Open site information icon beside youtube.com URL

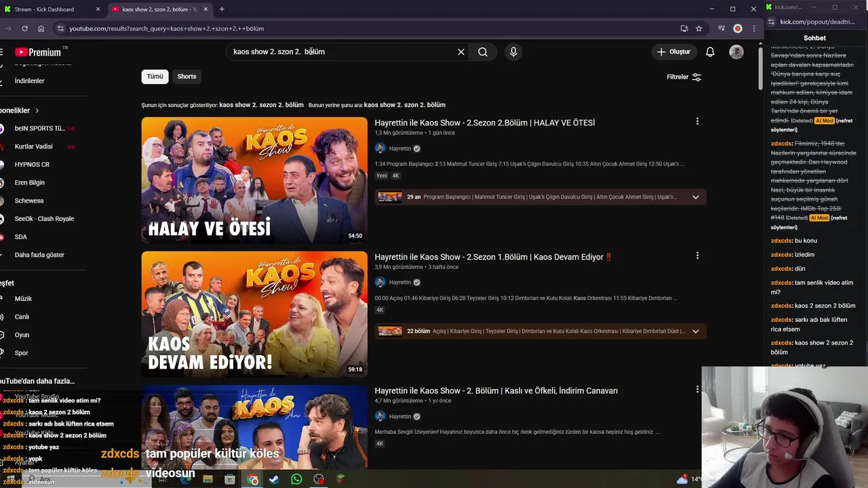[x=60, y=28]
